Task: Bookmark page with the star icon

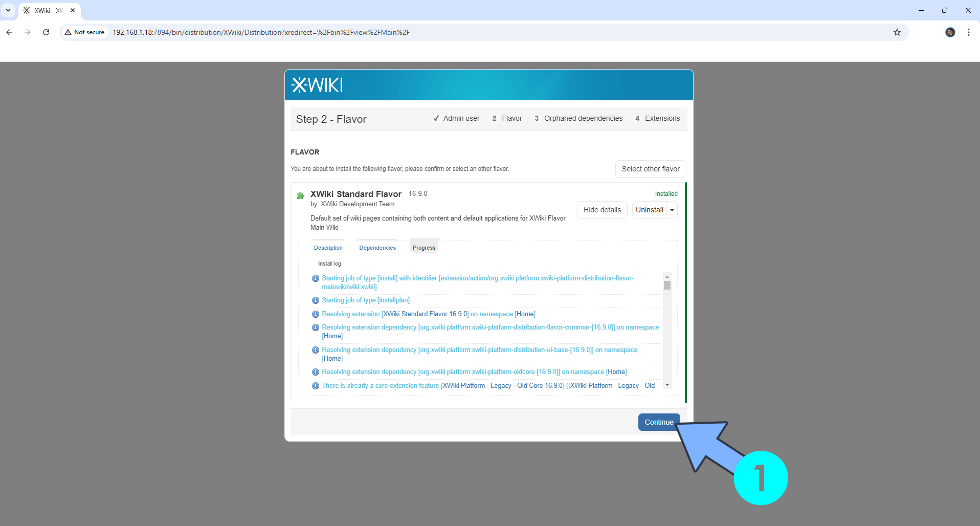Action: tap(897, 32)
